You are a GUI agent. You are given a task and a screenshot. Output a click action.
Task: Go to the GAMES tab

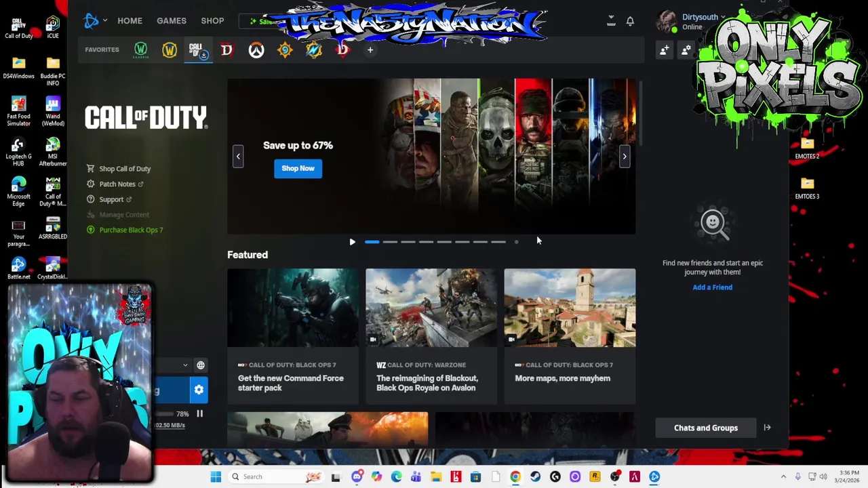tap(172, 21)
